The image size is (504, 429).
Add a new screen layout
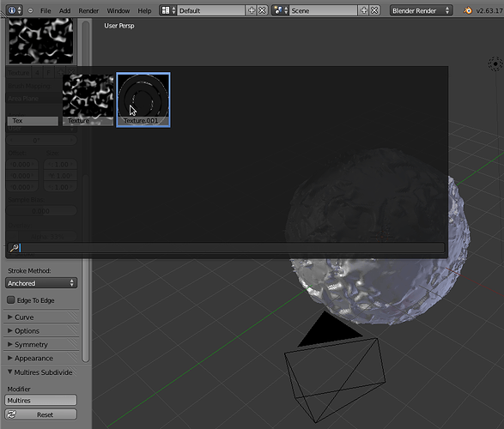pos(252,10)
